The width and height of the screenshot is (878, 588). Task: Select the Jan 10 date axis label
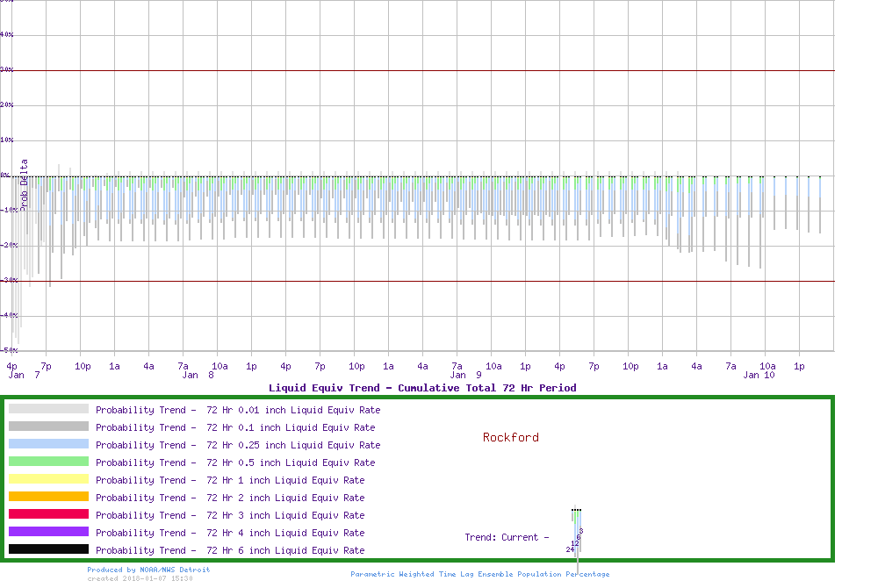[x=759, y=375]
